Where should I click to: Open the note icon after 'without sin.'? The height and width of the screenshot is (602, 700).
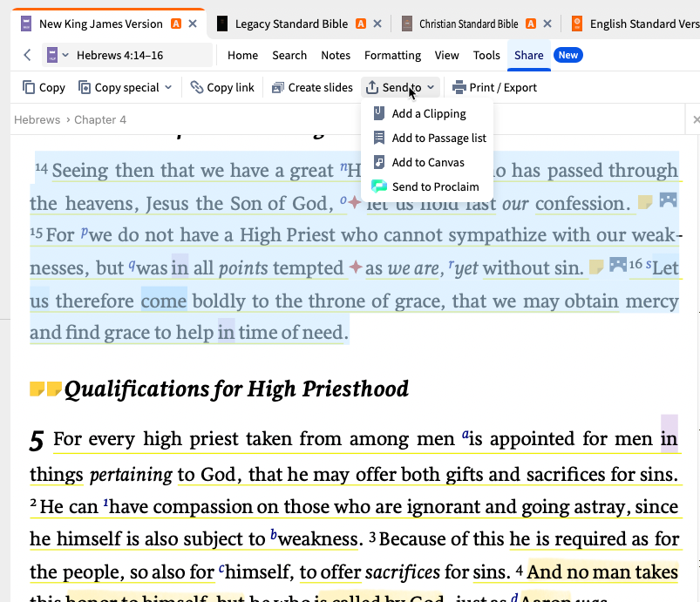(x=596, y=267)
